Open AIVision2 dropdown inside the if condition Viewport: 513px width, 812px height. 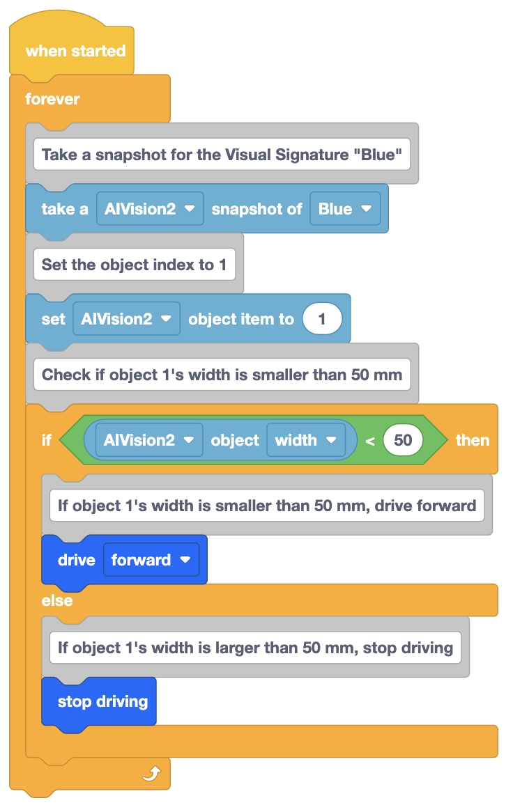[x=148, y=440]
